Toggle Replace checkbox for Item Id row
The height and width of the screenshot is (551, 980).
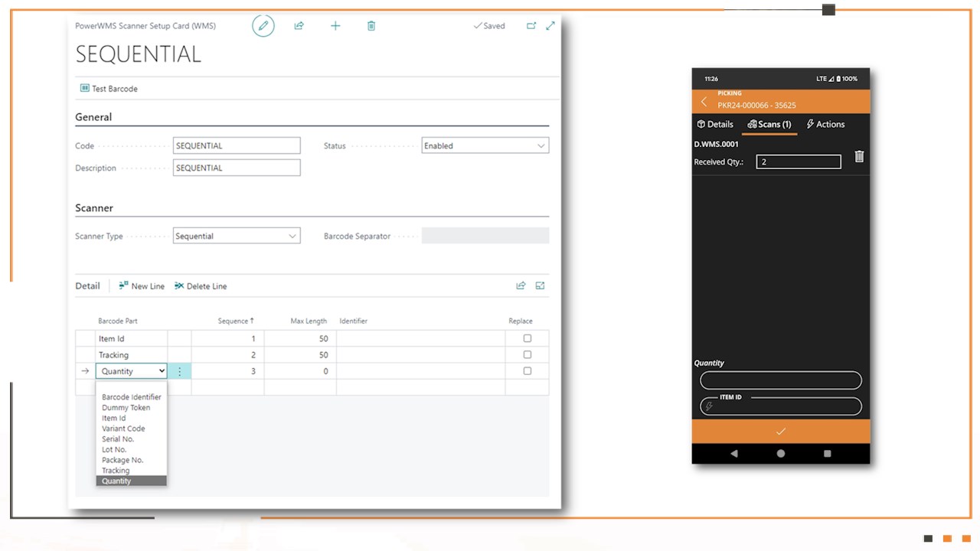[x=528, y=338]
